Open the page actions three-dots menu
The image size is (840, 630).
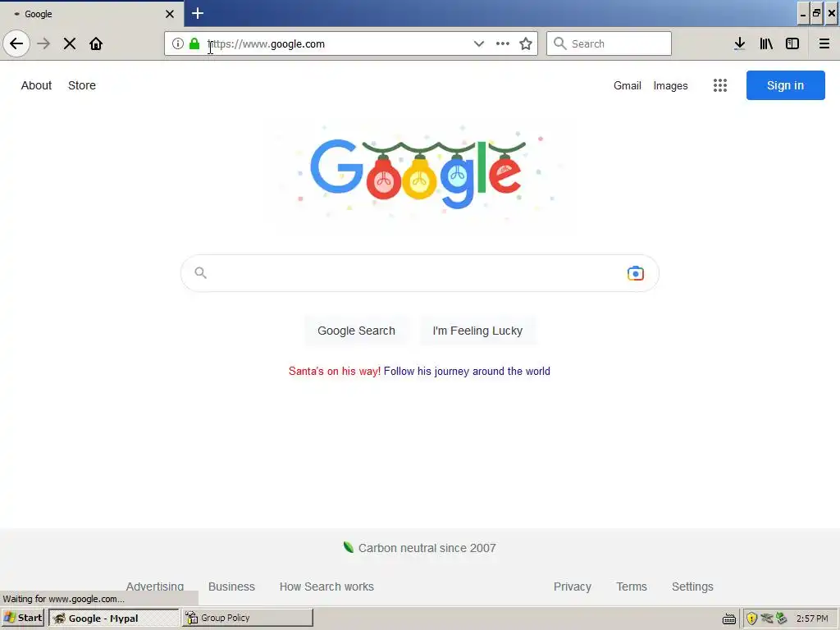click(503, 43)
